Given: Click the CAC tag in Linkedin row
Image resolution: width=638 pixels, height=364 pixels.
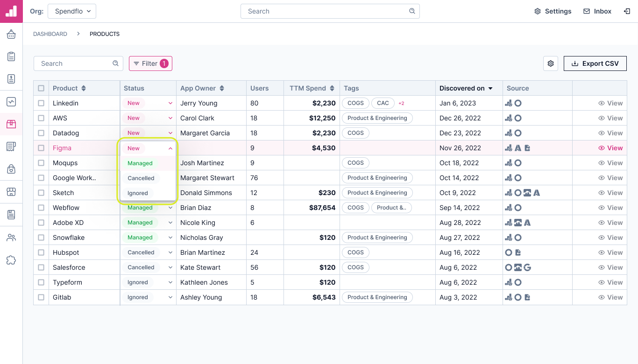Looking at the screenshot, I should [x=383, y=103].
